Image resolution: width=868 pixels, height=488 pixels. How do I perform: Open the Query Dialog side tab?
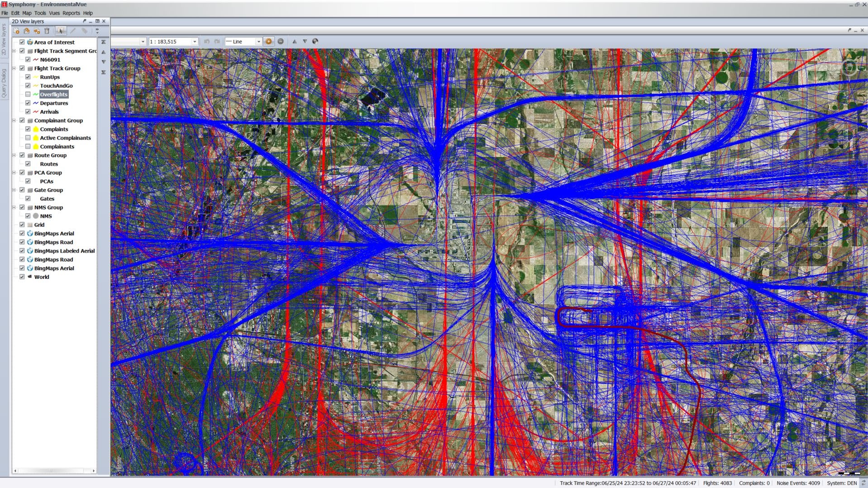click(4, 83)
